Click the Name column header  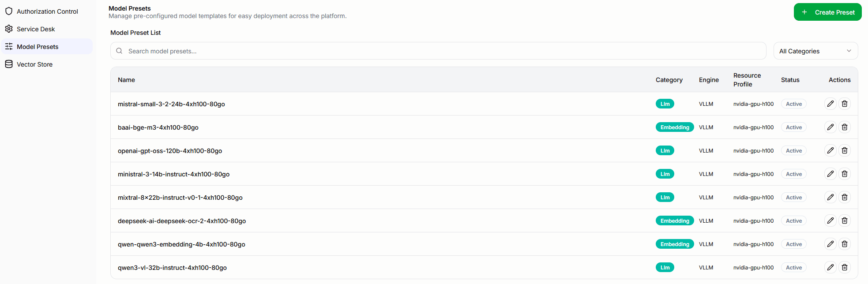126,80
